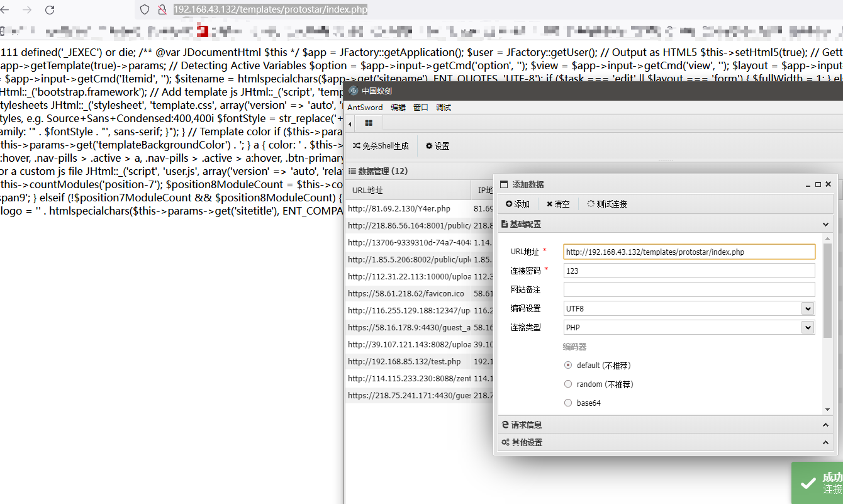The image size is (843, 504).
Task: Click the scrollbar up arrow in dialog
Action: click(x=828, y=238)
